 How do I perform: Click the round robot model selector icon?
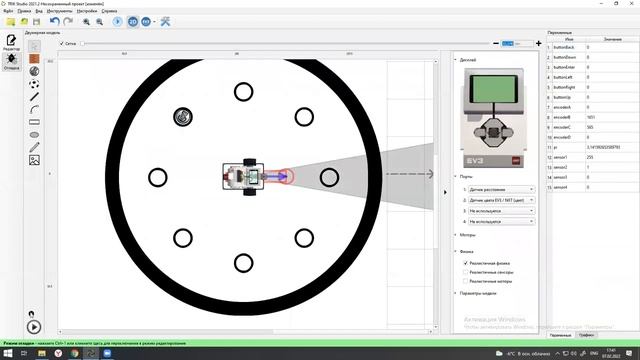point(146,22)
